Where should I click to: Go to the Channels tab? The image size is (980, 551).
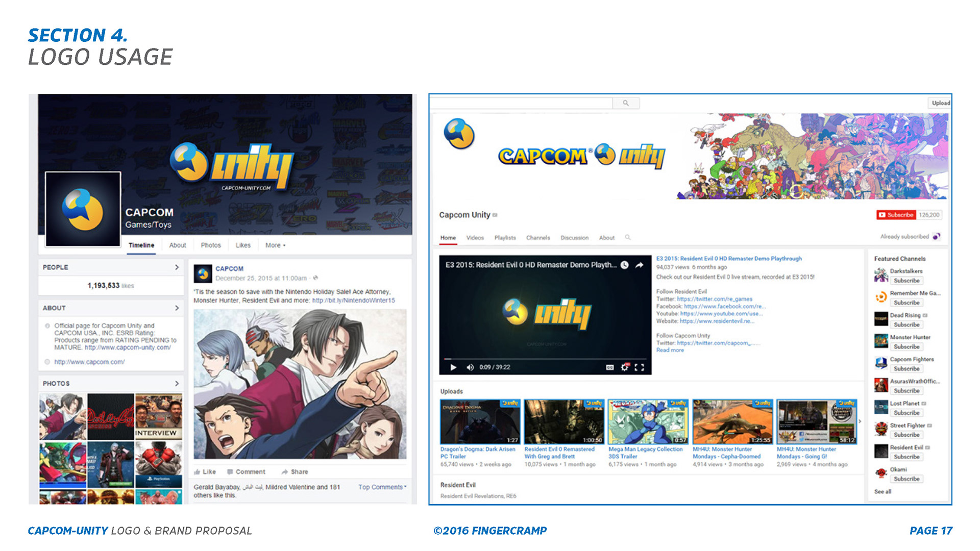pyautogui.click(x=538, y=238)
